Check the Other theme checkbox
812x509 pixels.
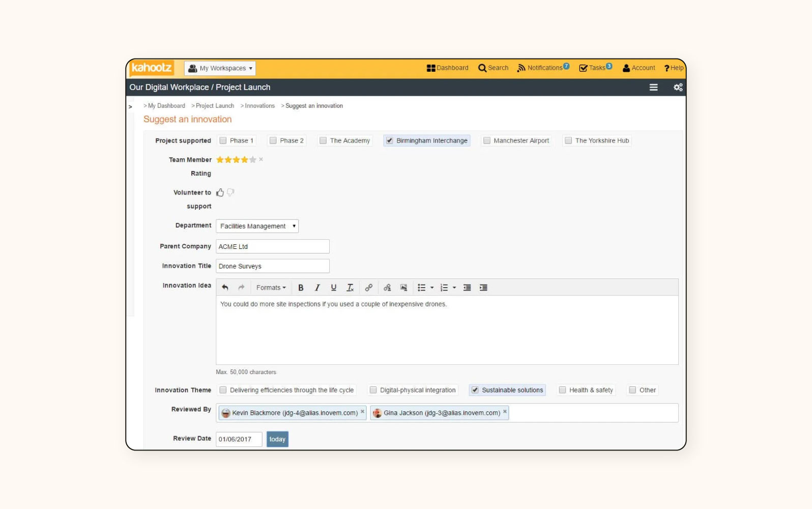pyautogui.click(x=632, y=390)
